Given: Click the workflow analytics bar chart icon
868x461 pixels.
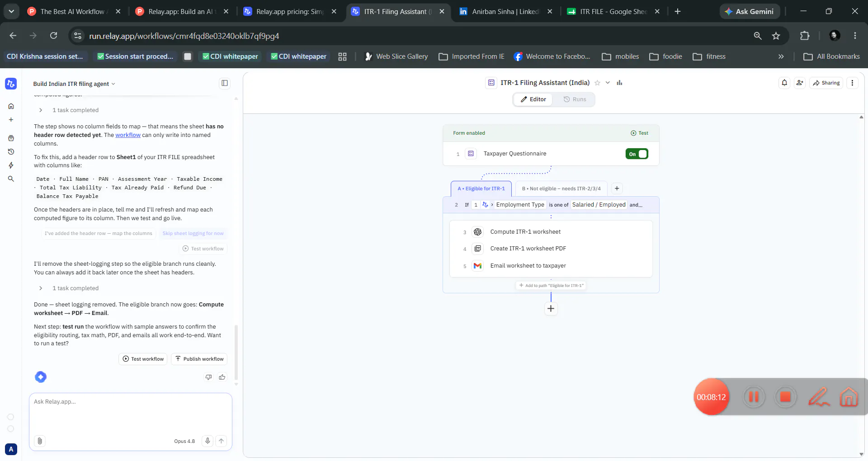Looking at the screenshot, I should coord(619,83).
